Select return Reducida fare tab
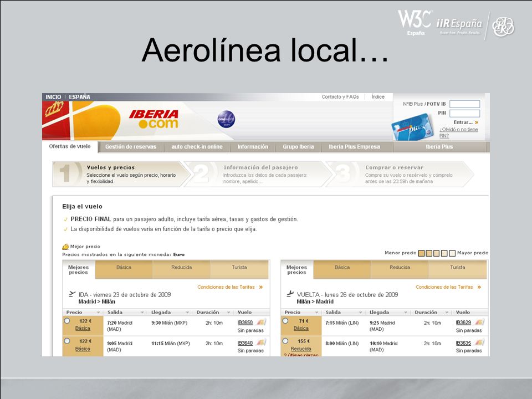 tap(400, 270)
